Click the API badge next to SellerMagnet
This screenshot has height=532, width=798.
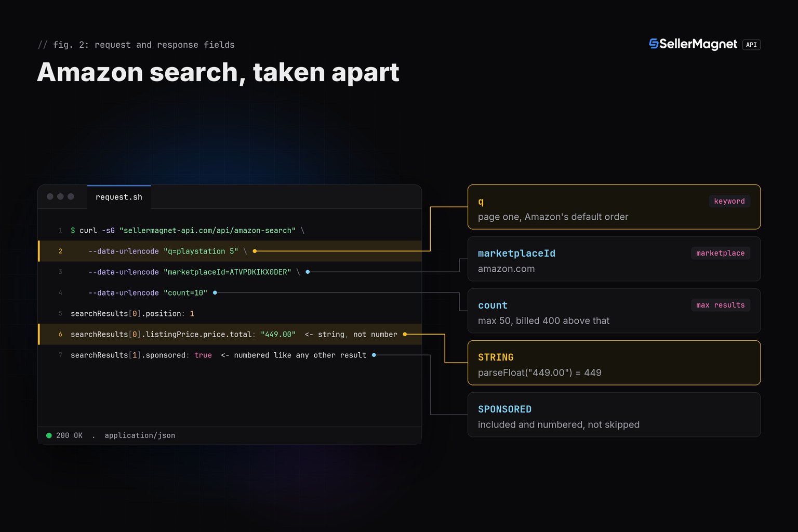pyautogui.click(x=751, y=45)
